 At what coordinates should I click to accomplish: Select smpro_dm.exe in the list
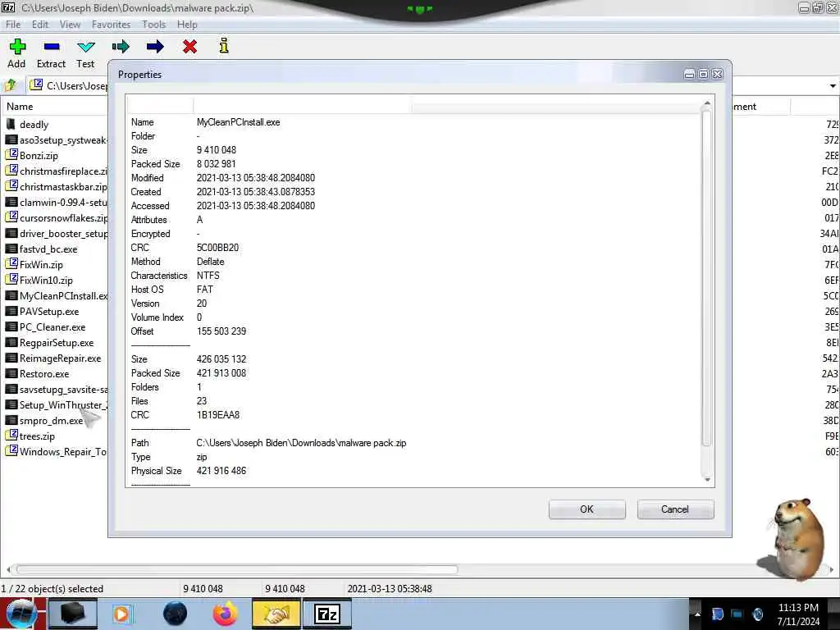coord(51,421)
